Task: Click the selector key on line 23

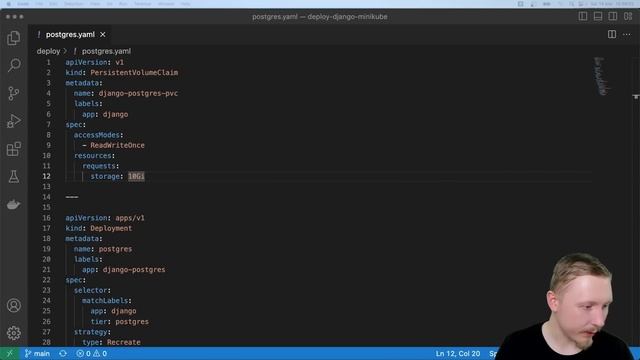Action: [90, 290]
